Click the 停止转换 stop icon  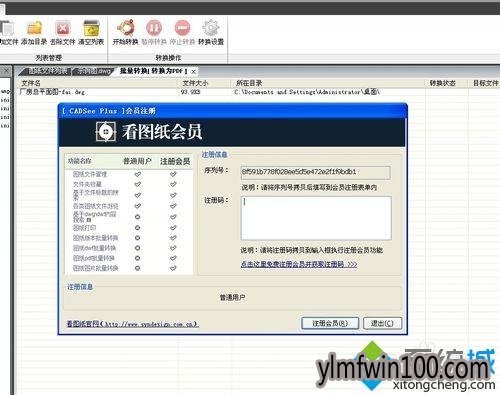[182, 28]
